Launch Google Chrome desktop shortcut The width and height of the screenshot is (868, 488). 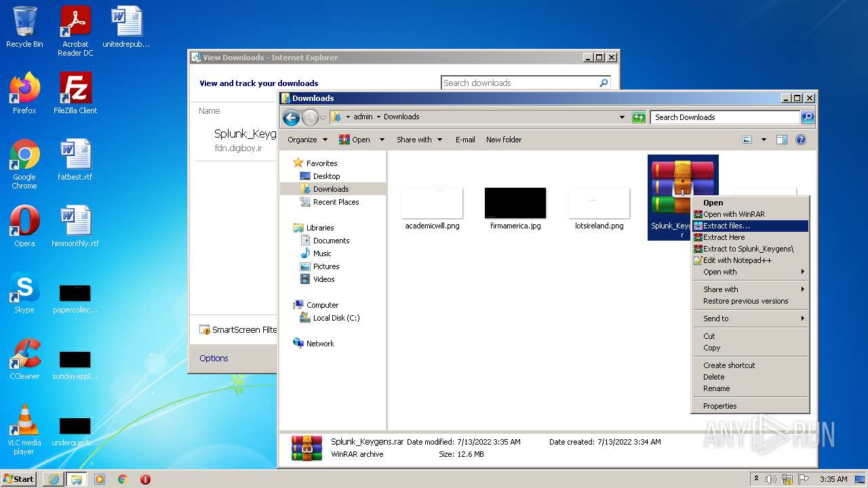[x=24, y=164]
